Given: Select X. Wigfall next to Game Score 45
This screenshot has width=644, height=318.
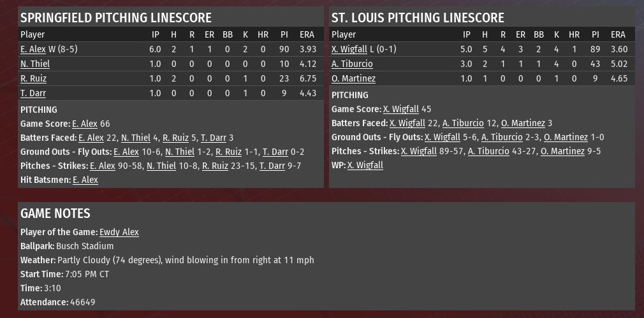Looking at the screenshot, I should [x=401, y=109].
